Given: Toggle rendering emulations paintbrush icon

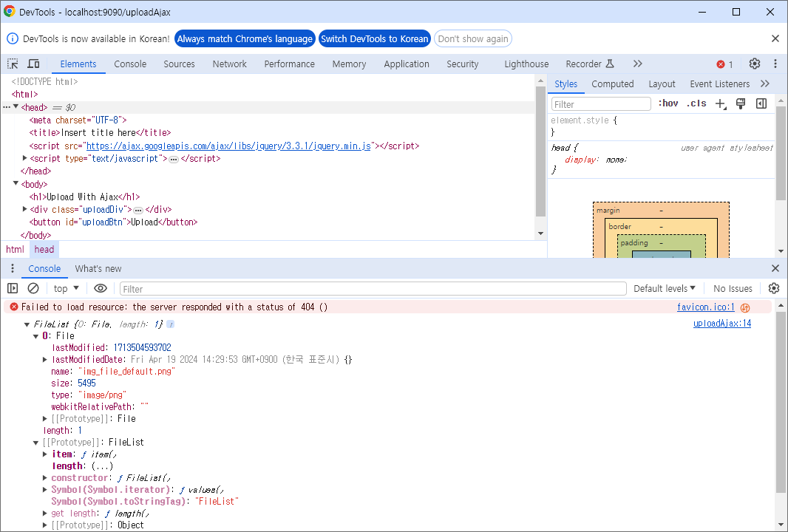Looking at the screenshot, I should click(x=740, y=103).
